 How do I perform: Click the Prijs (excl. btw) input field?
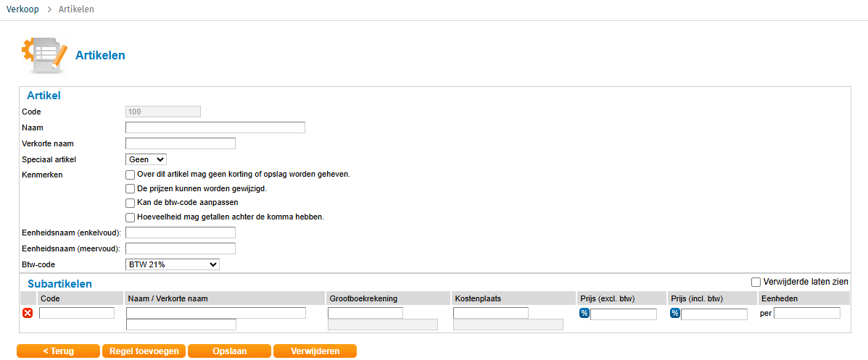(624, 314)
